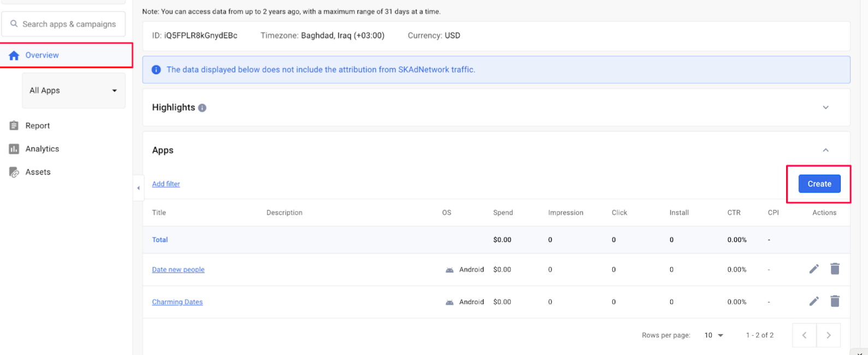Click the search magnifier icon
The image size is (868, 355).
[x=14, y=24]
